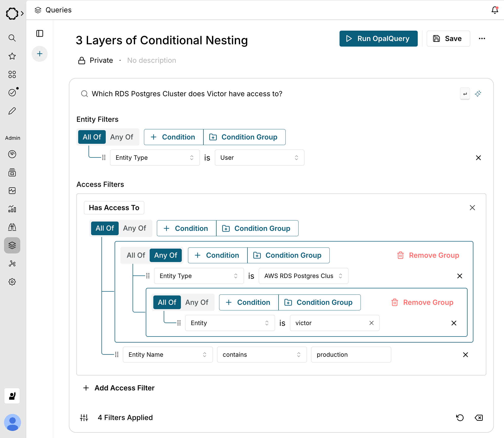Open the contains operator dropdown

pos(262,355)
